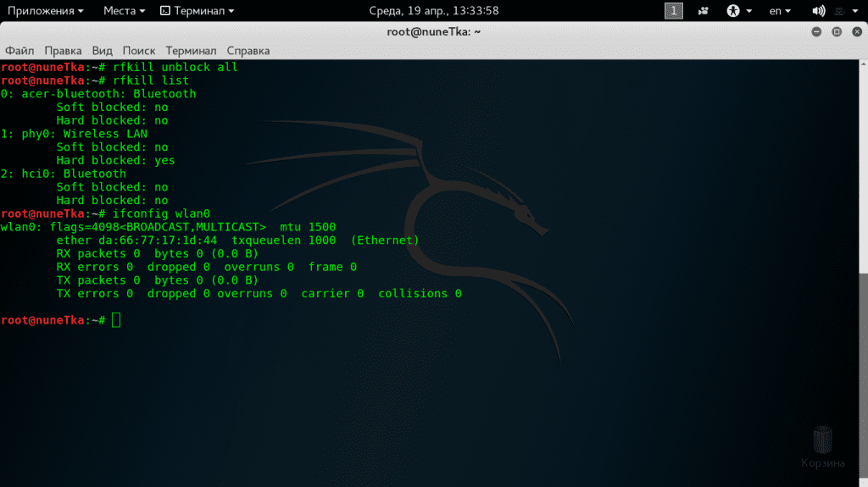Open the system menu arrow at far right

[x=855, y=11]
